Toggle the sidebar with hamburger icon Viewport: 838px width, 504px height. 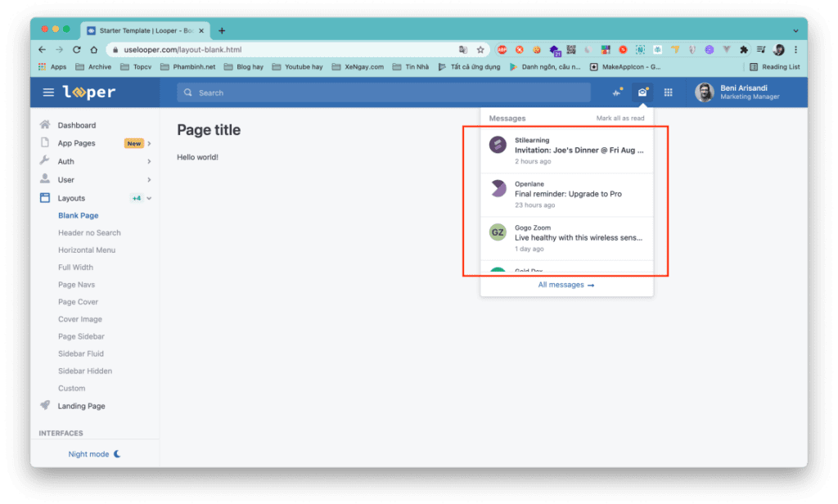(48, 92)
